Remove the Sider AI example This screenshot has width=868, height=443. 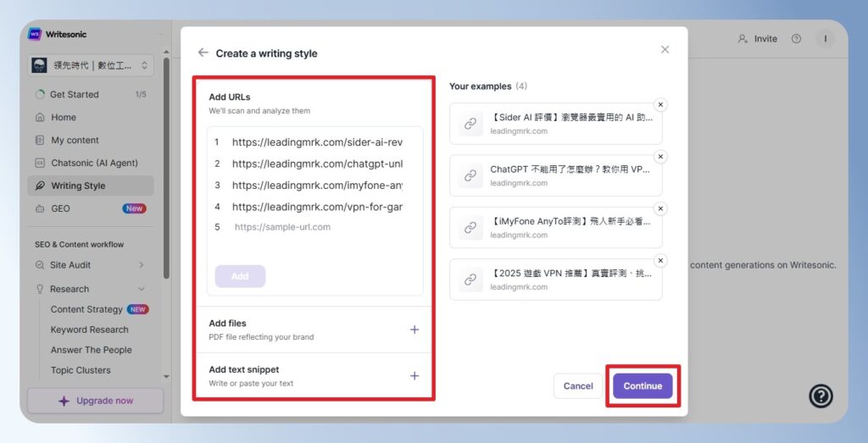click(x=659, y=104)
